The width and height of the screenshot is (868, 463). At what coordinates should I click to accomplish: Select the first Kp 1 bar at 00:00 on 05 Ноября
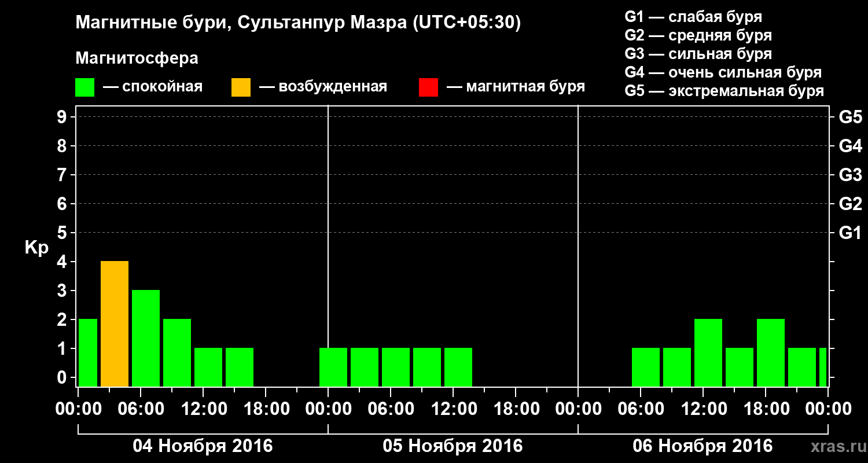(333, 368)
